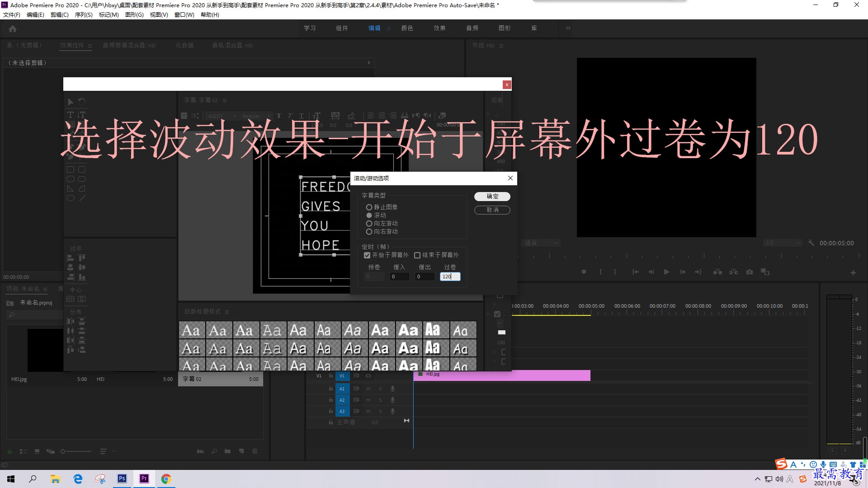This screenshot has height=488, width=868.
Task: Open the 编辑 workspace hamburger menu
Action: point(388,28)
